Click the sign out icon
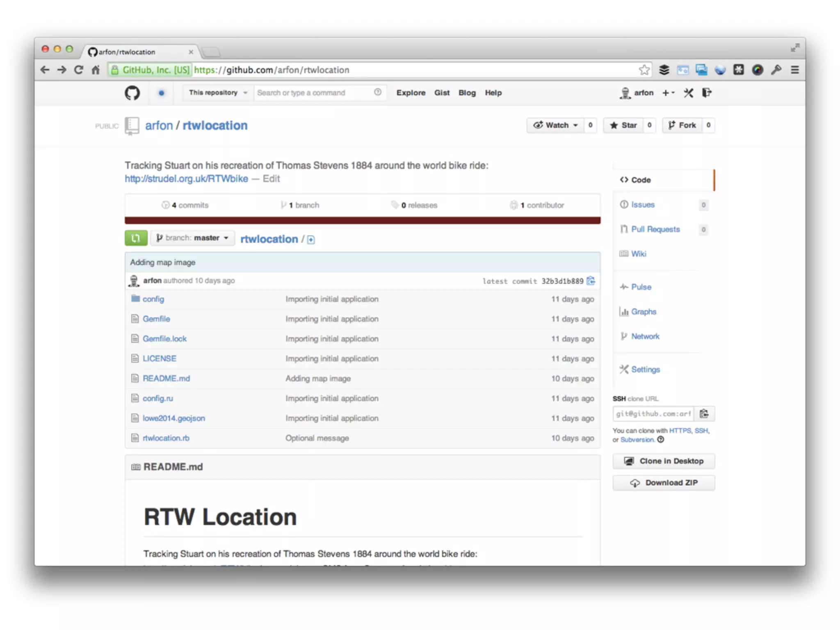 pyautogui.click(x=706, y=93)
